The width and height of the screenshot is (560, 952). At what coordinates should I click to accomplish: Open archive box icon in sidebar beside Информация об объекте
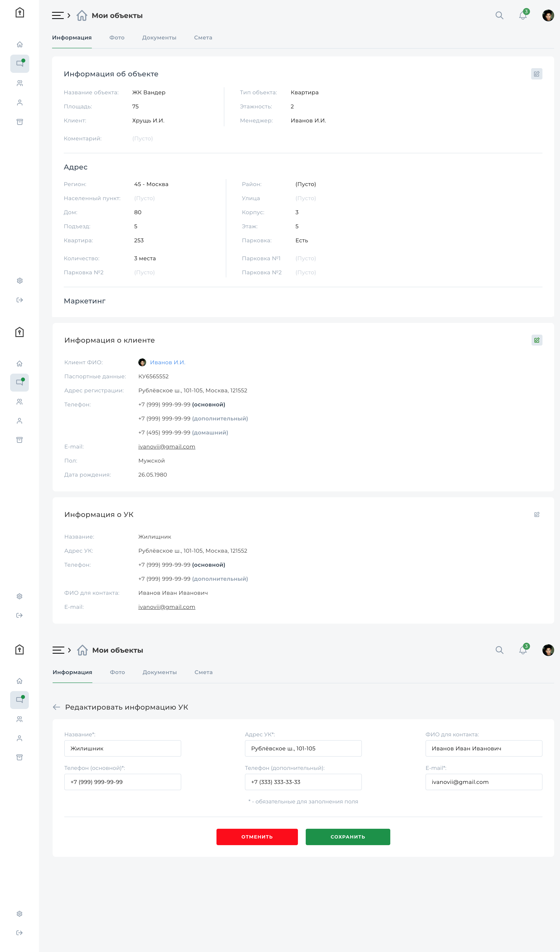pos(20,122)
